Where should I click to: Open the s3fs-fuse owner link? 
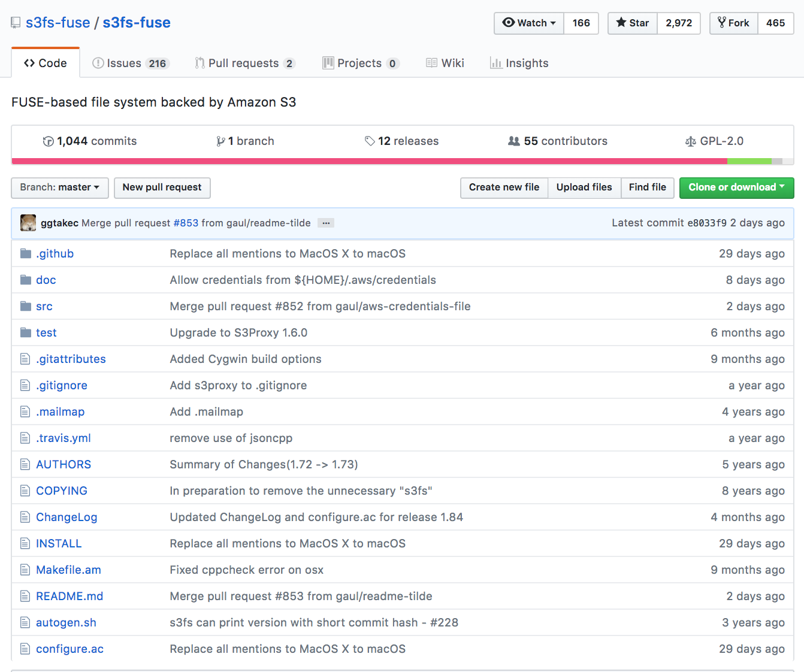pyautogui.click(x=58, y=23)
